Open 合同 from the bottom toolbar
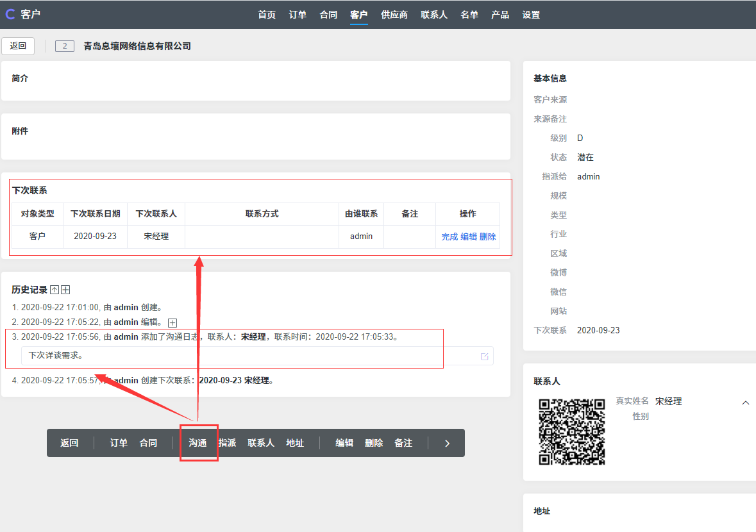This screenshot has height=532, width=756. (x=148, y=443)
